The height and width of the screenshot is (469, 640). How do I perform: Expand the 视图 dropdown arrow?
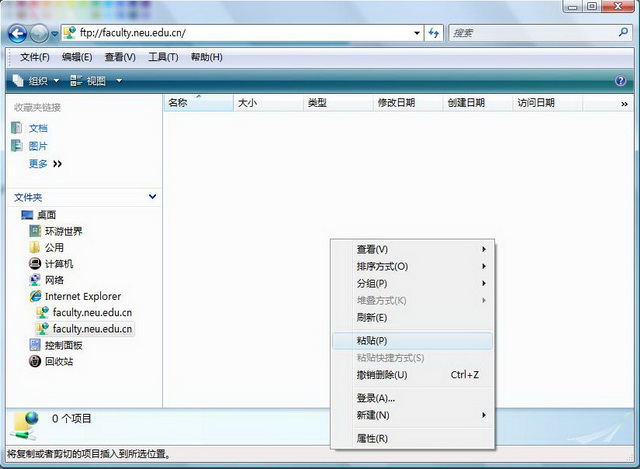(119, 81)
